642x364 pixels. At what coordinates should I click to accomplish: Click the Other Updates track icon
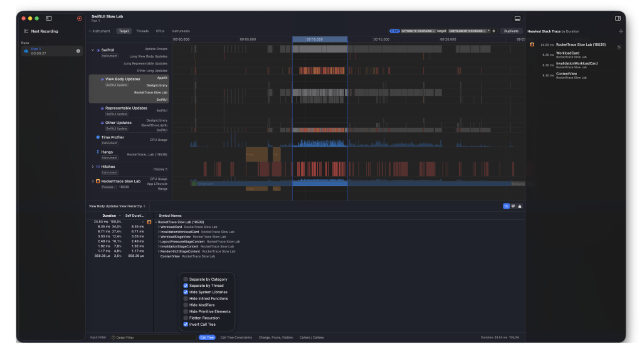102,123
